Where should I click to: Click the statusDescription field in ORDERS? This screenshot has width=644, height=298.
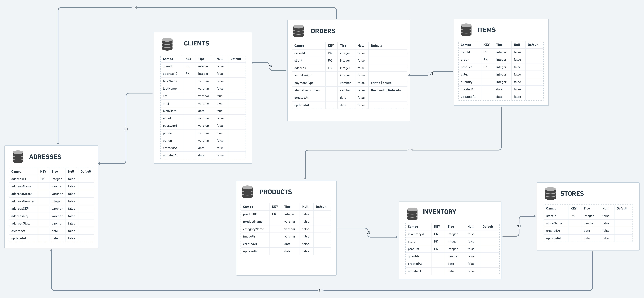click(x=307, y=90)
